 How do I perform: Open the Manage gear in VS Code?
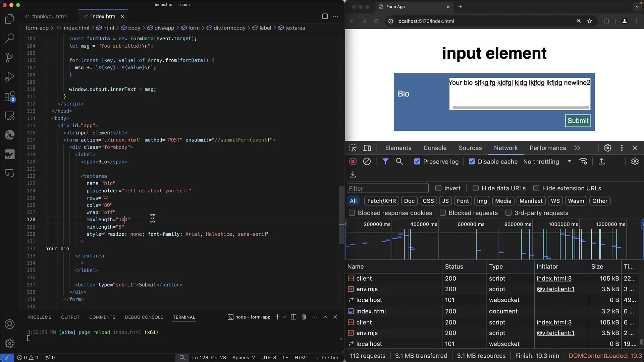[10, 343]
